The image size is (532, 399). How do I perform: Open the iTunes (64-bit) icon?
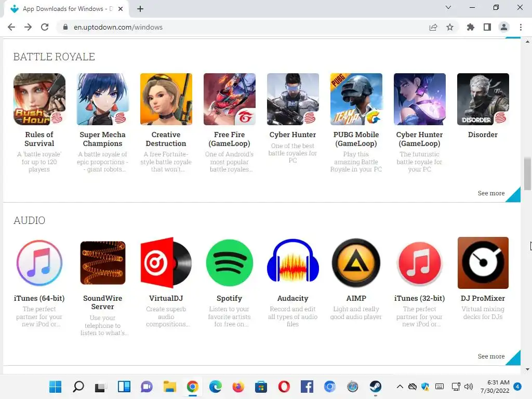39,263
